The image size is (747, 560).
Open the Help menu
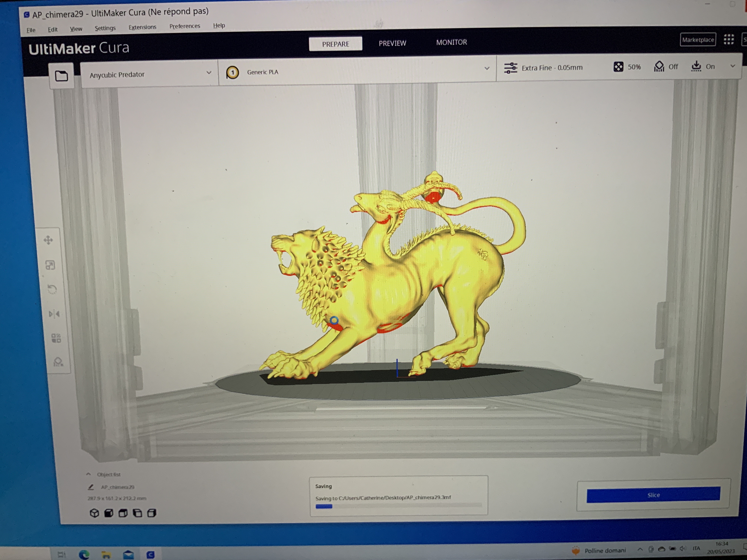point(219,25)
